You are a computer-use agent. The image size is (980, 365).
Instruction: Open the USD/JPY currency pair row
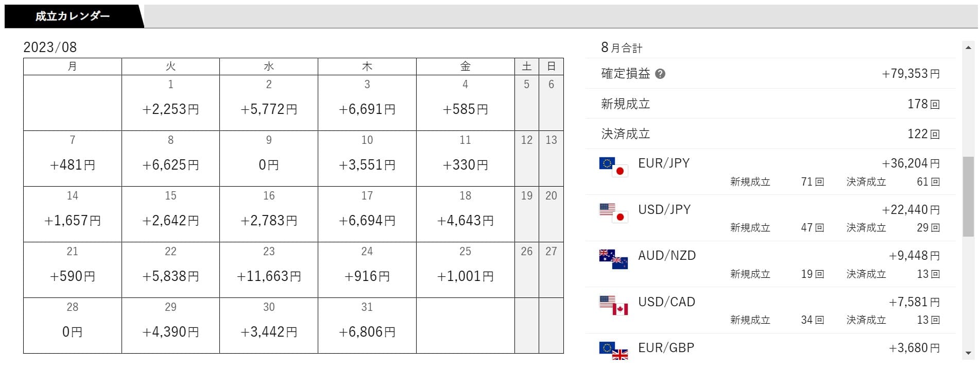click(x=770, y=218)
